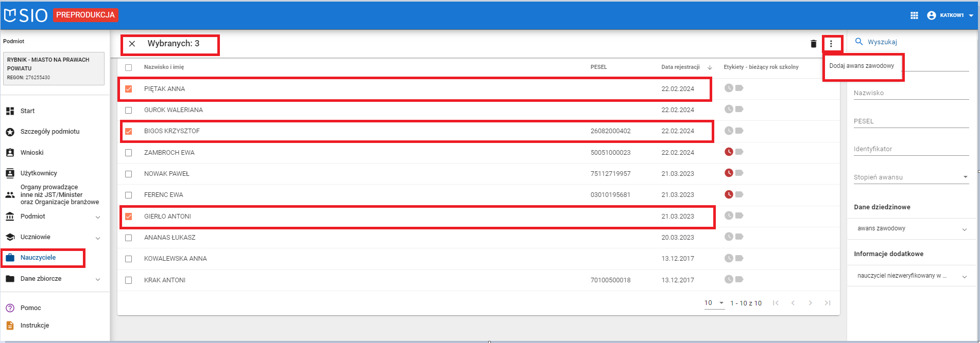Open the Stopień awansu dropdown
The height and width of the screenshot is (343, 980).
911,177
